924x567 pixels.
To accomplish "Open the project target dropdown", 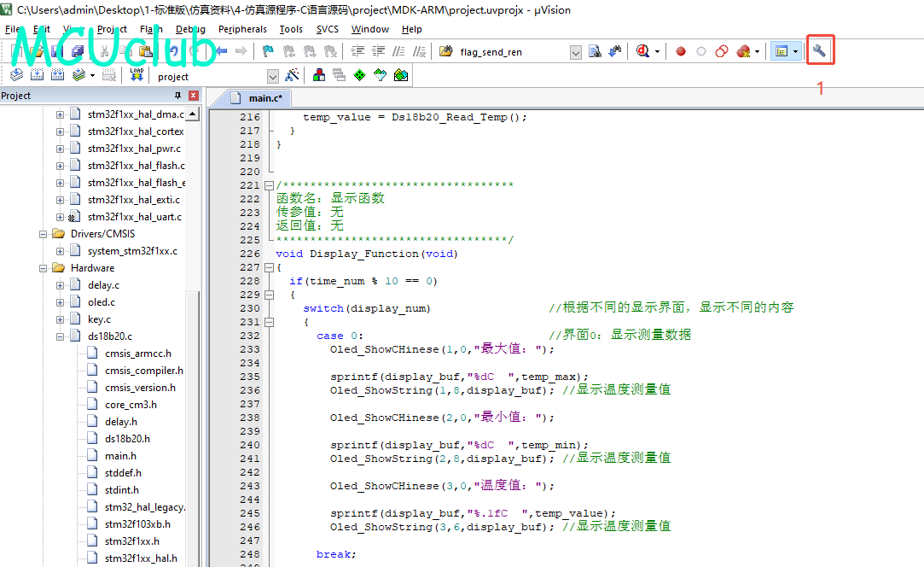I will [x=273, y=76].
